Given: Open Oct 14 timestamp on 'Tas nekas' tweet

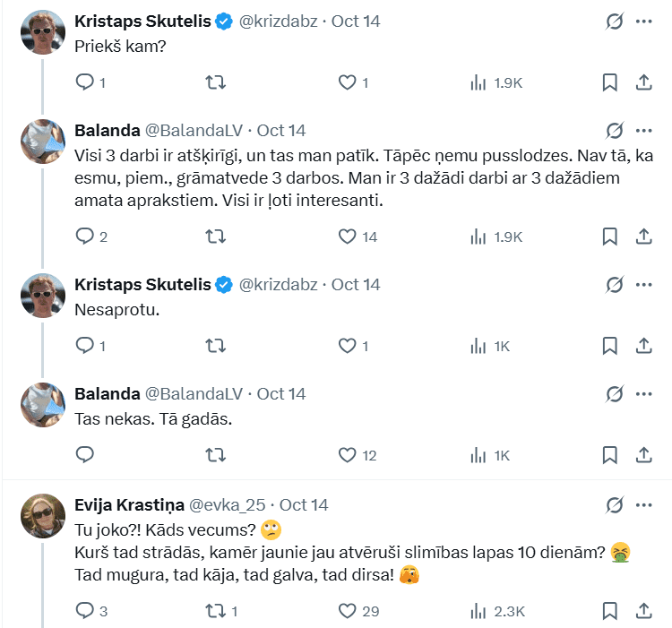Looking at the screenshot, I should click(x=281, y=394).
